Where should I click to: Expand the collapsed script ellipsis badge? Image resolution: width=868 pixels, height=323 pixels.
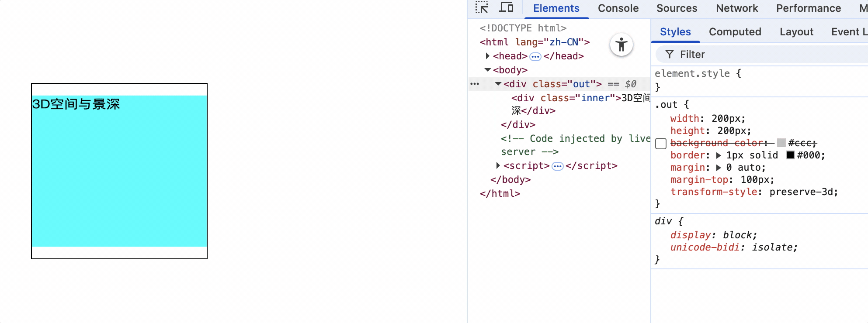[558, 166]
